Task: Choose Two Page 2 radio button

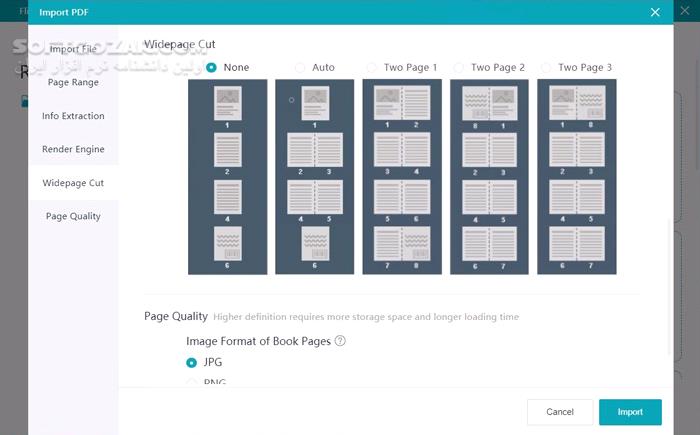Action: click(x=459, y=67)
